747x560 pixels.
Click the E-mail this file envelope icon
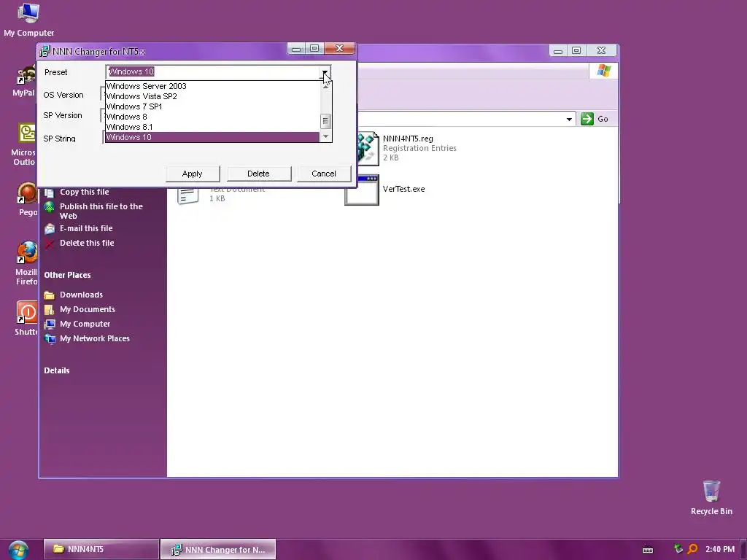tap(50, 229)
